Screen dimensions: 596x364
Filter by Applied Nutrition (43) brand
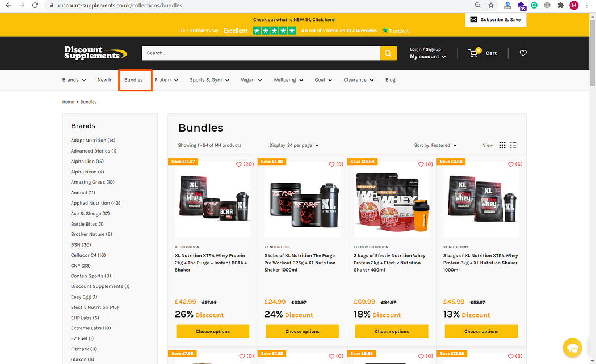95,203
